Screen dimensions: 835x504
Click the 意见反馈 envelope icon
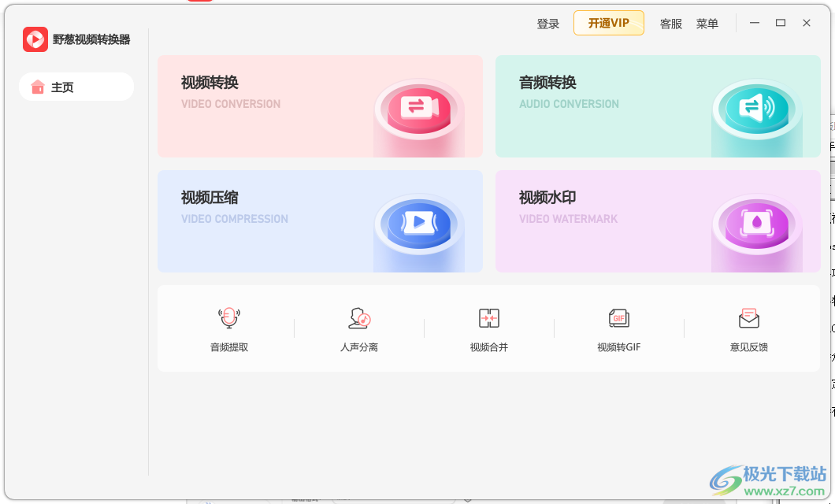tap(748, 317)
